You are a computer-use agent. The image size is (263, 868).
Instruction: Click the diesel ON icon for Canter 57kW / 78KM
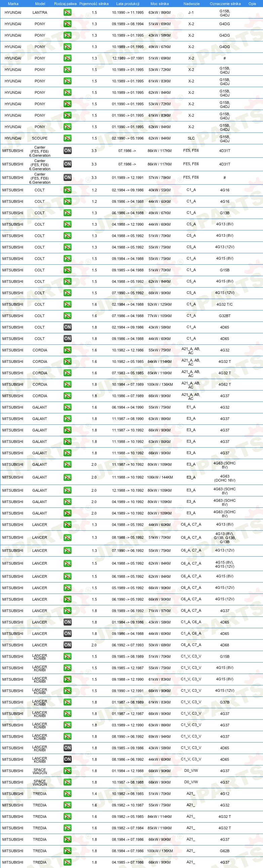68,178
